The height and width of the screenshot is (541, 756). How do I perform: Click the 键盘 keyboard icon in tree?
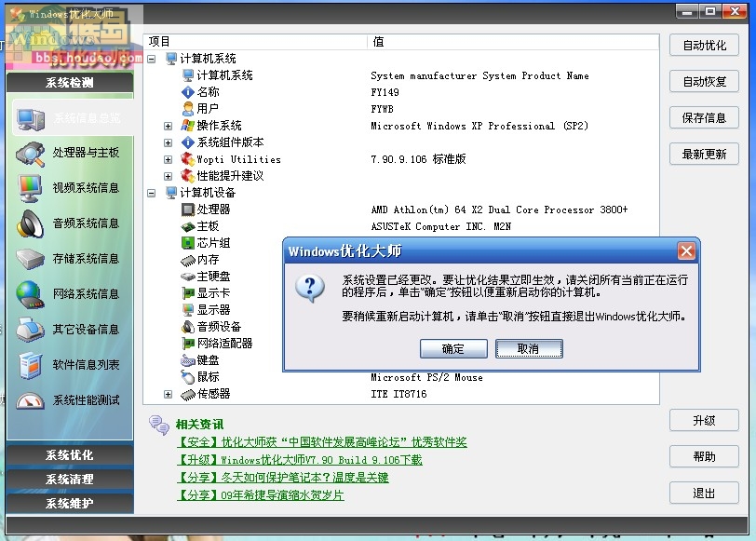point(187,360)
